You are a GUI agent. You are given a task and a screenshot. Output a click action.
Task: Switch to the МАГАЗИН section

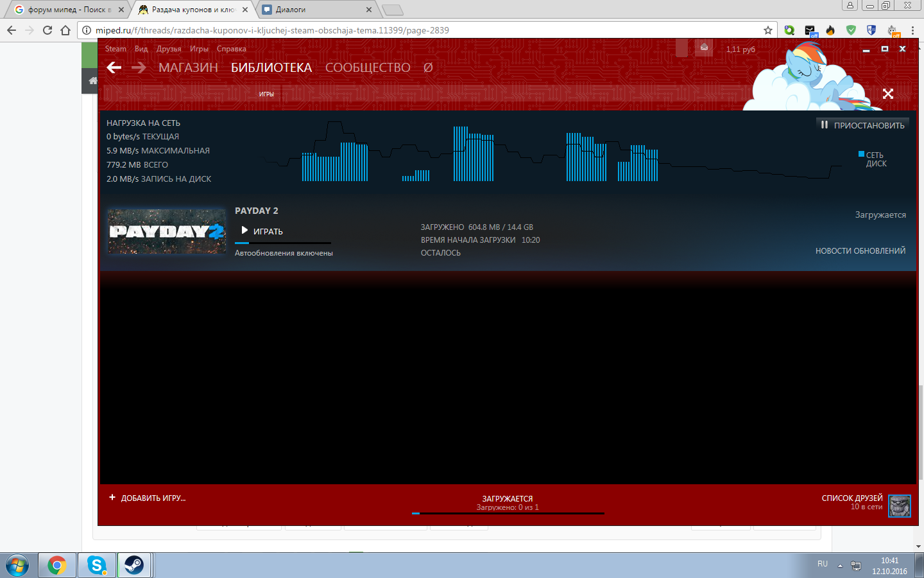click(188, 67)
